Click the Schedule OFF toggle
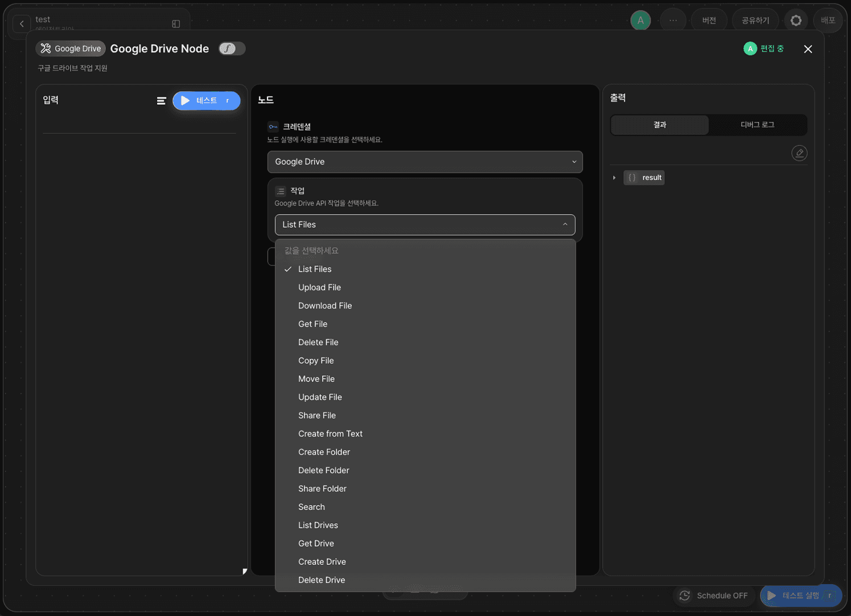Image resolution: width=851 pixels, height=616 pixels. point(714,596)
